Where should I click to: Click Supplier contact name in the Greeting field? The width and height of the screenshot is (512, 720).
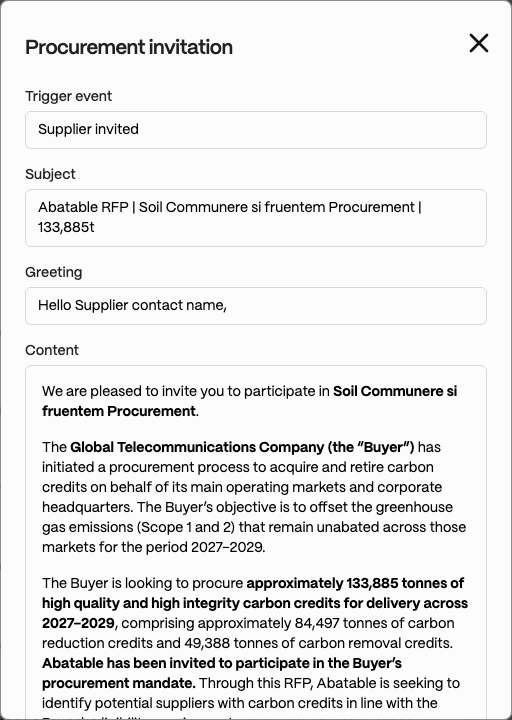151,305
